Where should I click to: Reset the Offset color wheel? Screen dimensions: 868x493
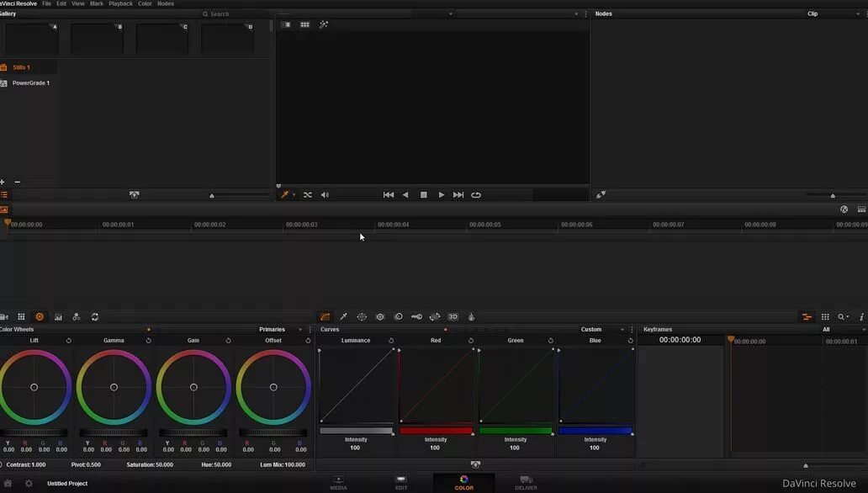pyautogui.click(x=308, y=341)
